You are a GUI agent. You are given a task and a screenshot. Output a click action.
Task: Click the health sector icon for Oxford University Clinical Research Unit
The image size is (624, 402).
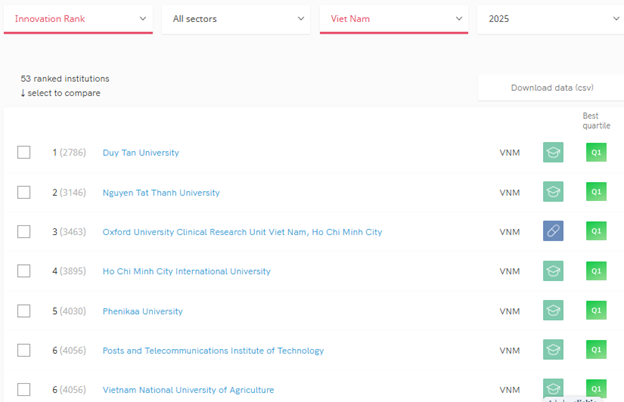tap(553, 231)
